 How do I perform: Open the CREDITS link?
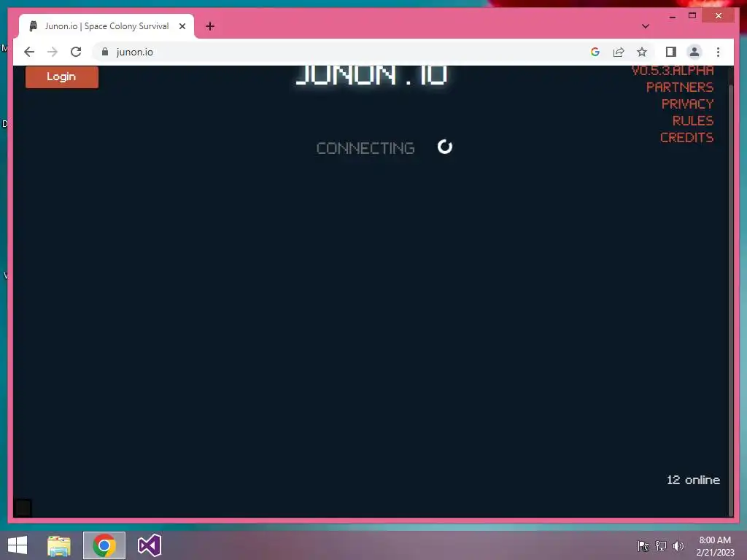tap(686, 138)
